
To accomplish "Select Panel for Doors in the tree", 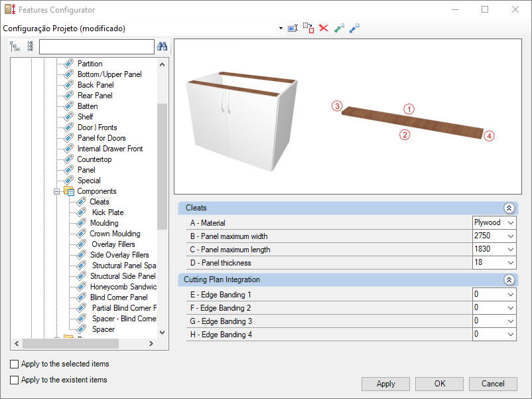I will pyautogui.click(x=101, y=138).
